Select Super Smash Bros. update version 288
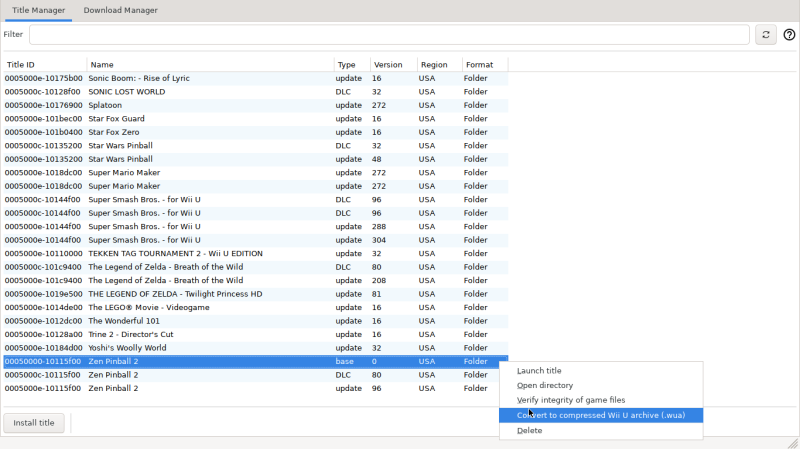The height and width of the screenshot is (449, 800). [256, 227]
